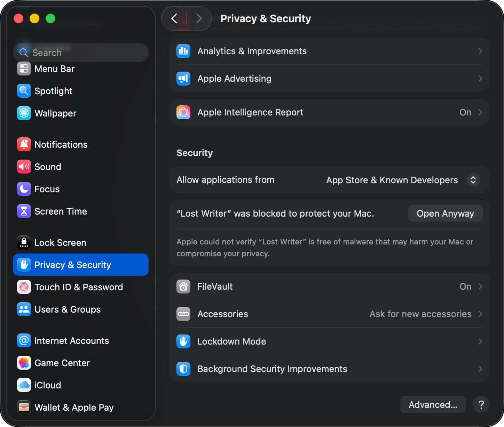Click the Analytics & Improvements chart icon
Image resolution: width=504 pixels, height=427 pixels.
coord(183,51)
